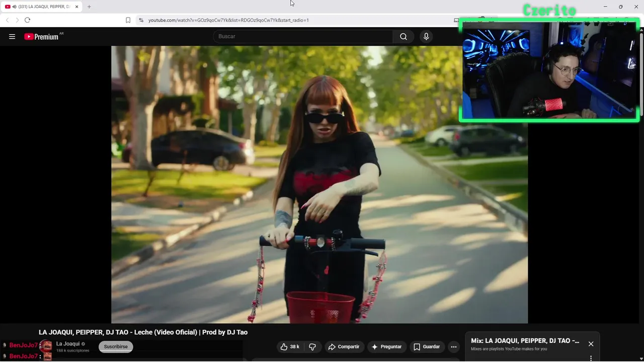
Task: Click the 188 k suscriptores text
Action: pos(72,350)
